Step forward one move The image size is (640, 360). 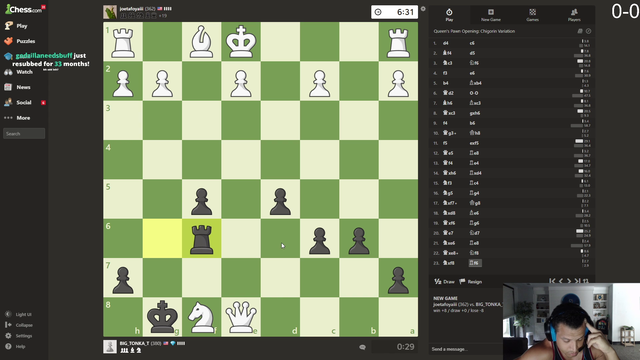[x=569, y=281]
